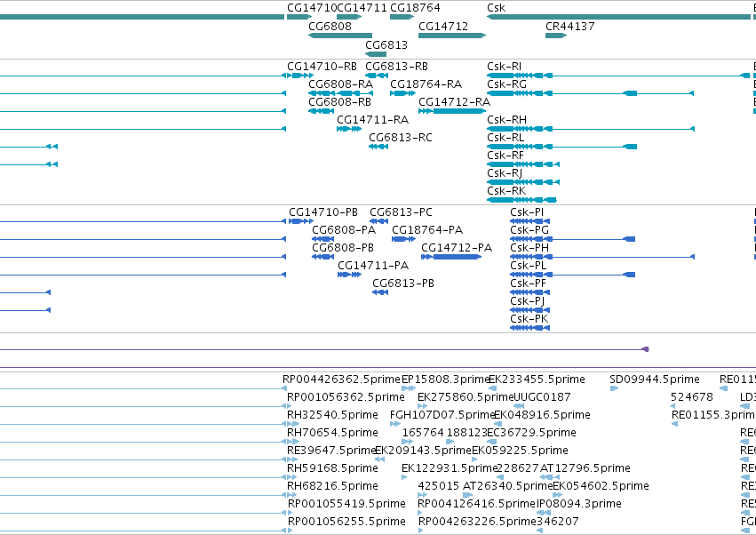
Task: Select EST RH32540.5prime
Action: [292, 424]
